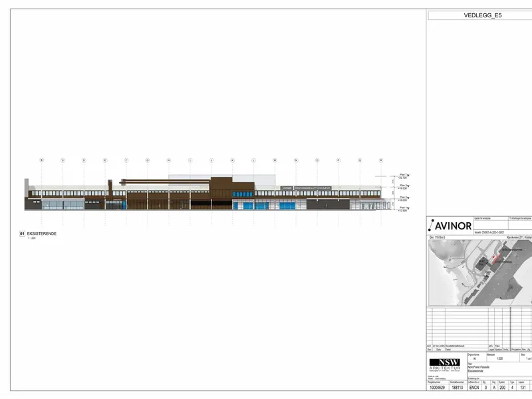
Task: Click the Kristiansand Lufthavn sign on facade
Action: click(313, 188)
